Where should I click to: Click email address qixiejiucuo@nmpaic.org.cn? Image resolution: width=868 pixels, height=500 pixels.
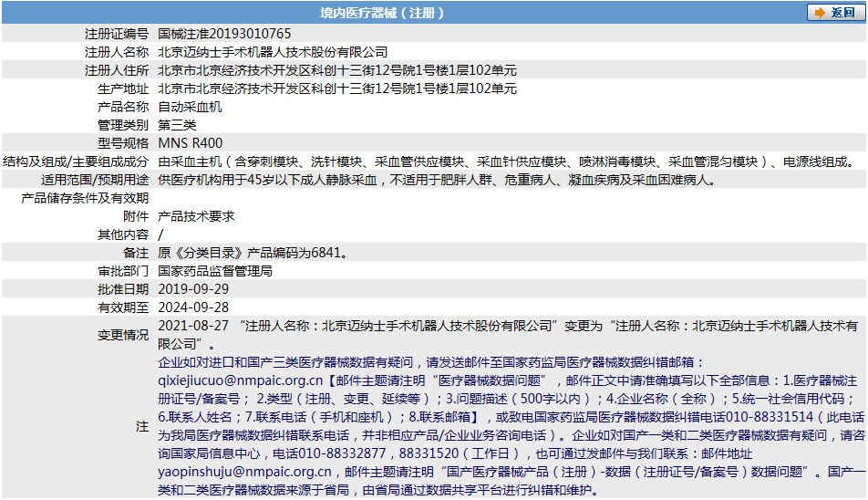241,381
